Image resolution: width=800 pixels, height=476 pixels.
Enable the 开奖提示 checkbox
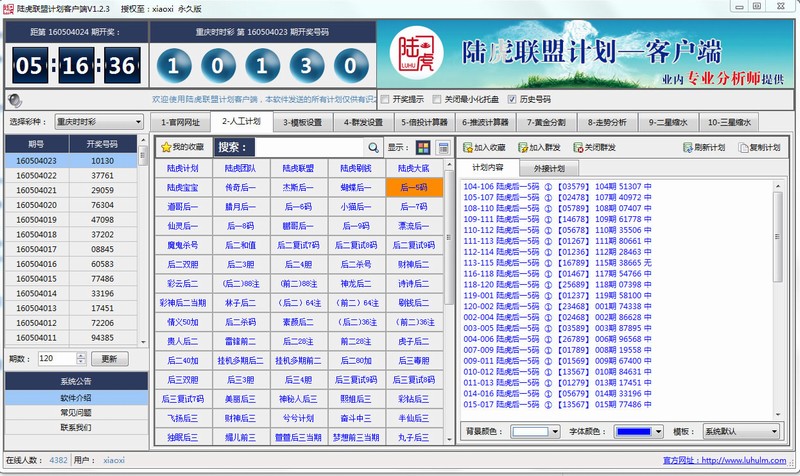click(x=385, y=99)
